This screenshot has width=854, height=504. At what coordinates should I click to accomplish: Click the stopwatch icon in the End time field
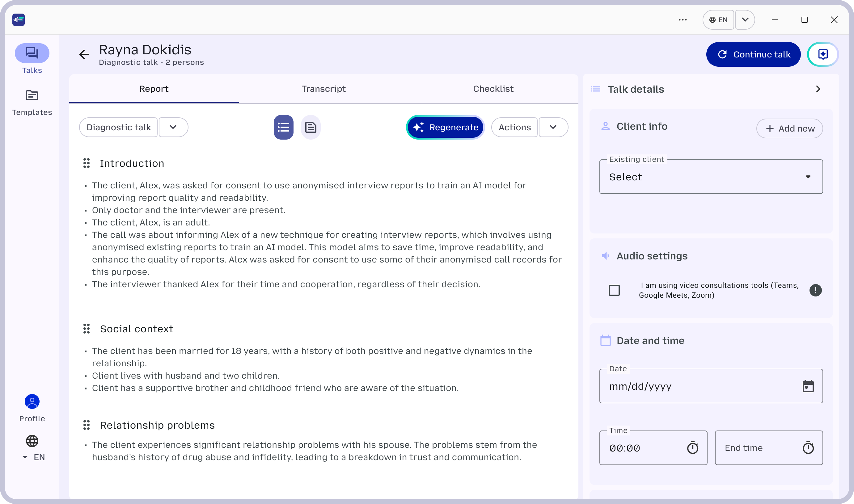click(x=808, y=448)
